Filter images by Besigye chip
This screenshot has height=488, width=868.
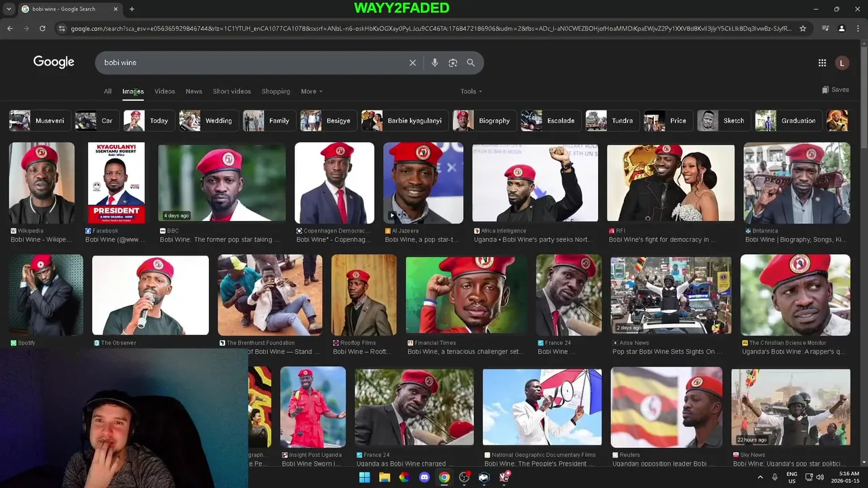(328, 121)
